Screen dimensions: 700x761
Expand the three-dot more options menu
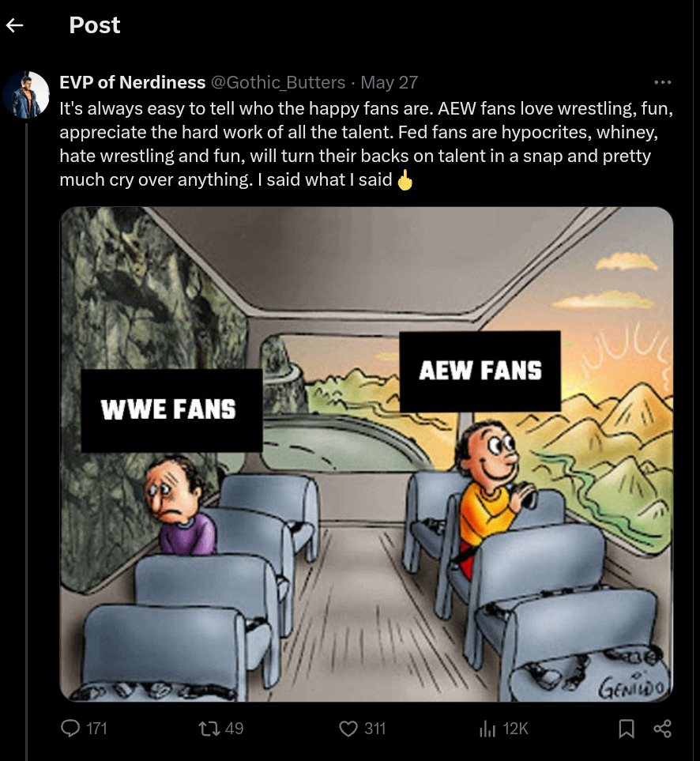662,82
